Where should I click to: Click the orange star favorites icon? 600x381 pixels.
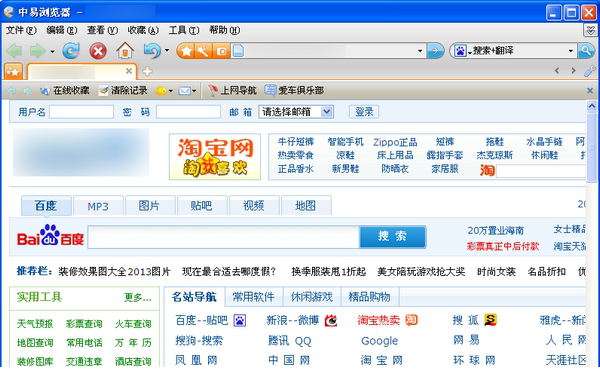pos(186,50)
